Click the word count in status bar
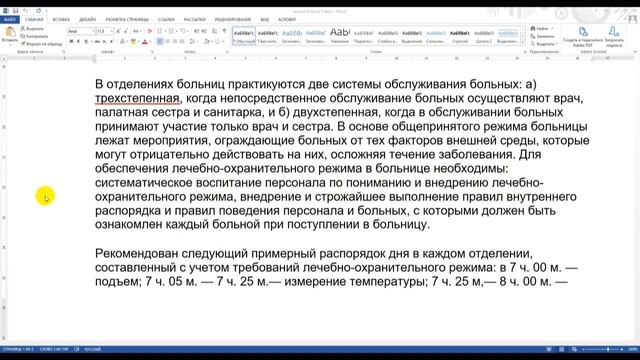Viewport: 640px width, 360px height. point(54,349)
